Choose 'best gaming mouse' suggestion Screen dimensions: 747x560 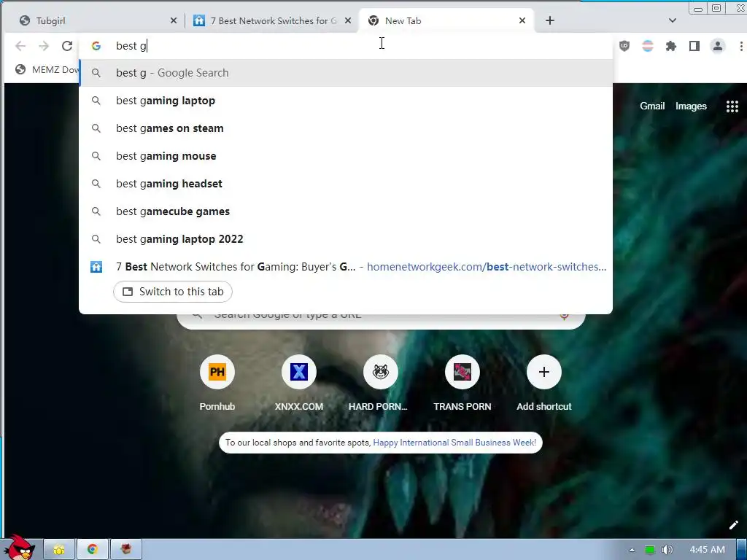[x=346, y=156]
